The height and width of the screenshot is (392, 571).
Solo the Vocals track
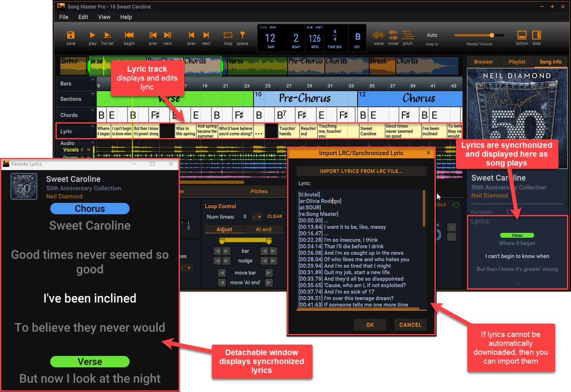coord(82,150)
